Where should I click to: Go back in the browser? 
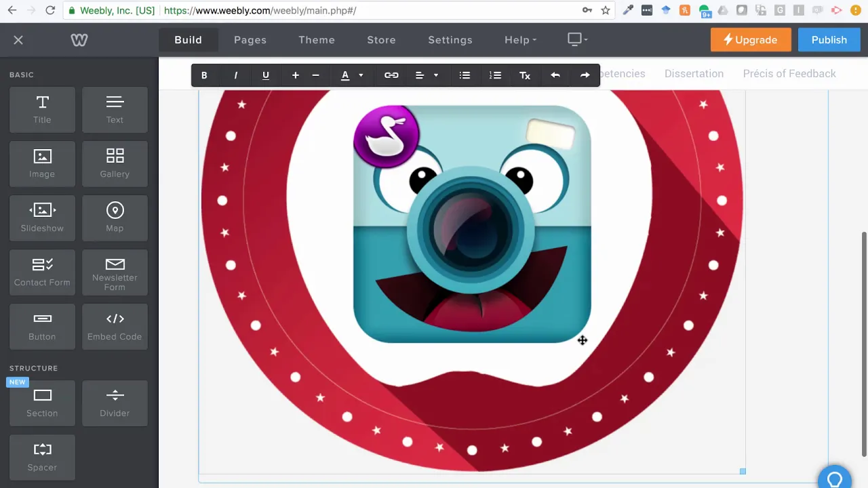coord(12,10)
